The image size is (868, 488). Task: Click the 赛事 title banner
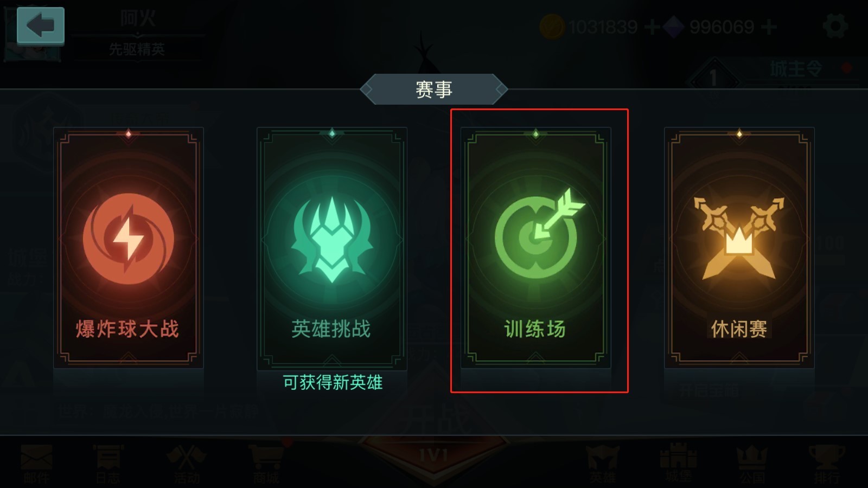(x=434, y=89)
